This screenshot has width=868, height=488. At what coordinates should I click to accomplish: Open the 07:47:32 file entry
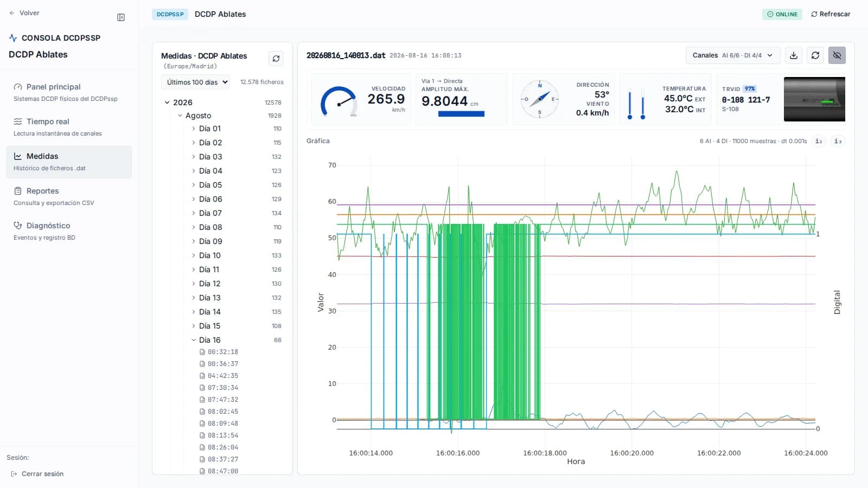[x=222, y=400]
